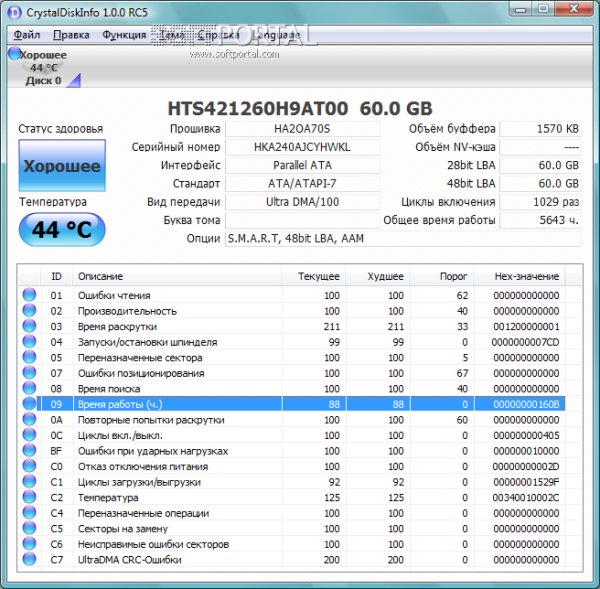Screen dimensions: 600x589
Task: Click status orb for 04 Запуски/остановки шпинделя
Action: [x=29, y=341]
